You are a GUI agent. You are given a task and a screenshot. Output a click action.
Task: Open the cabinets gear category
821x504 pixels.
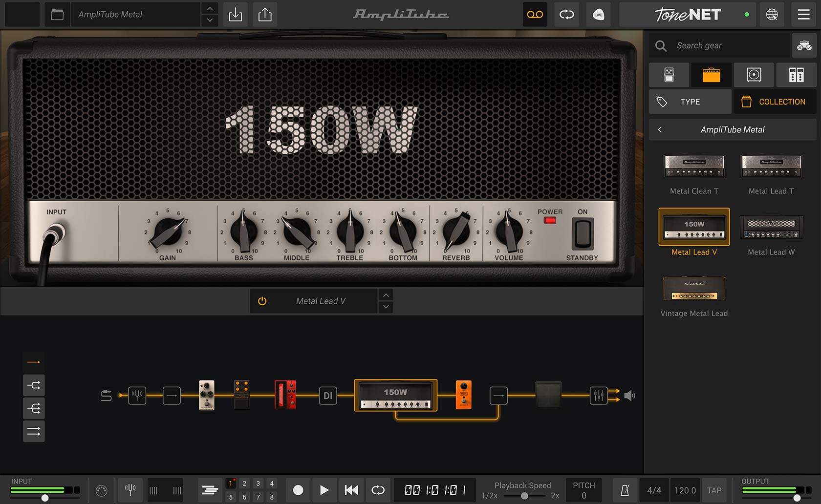tap(754, 75)
